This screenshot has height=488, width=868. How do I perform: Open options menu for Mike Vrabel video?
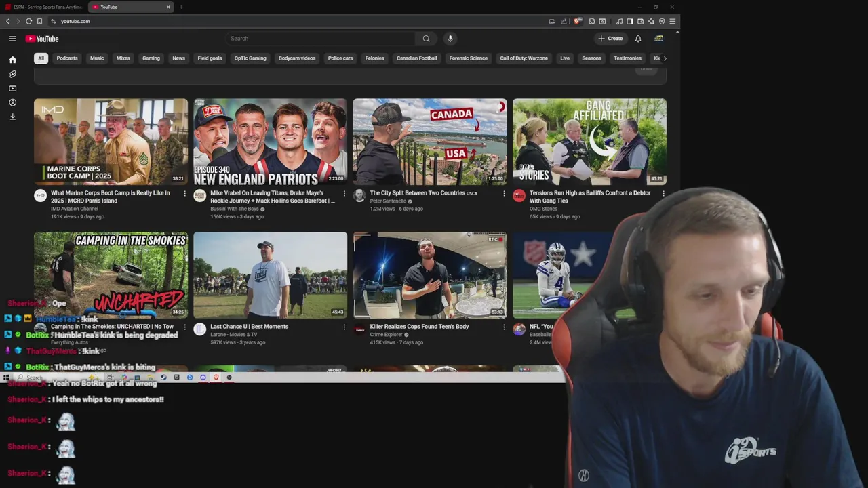(344, 194)
